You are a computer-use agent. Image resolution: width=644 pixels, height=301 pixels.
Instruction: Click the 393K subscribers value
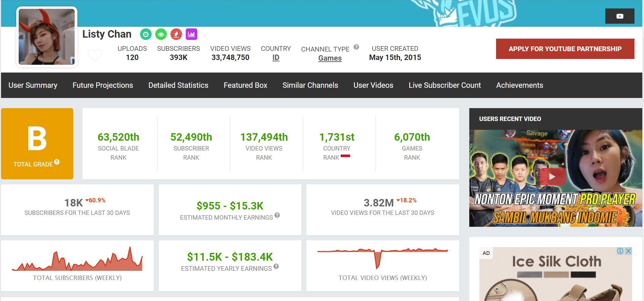178,57
